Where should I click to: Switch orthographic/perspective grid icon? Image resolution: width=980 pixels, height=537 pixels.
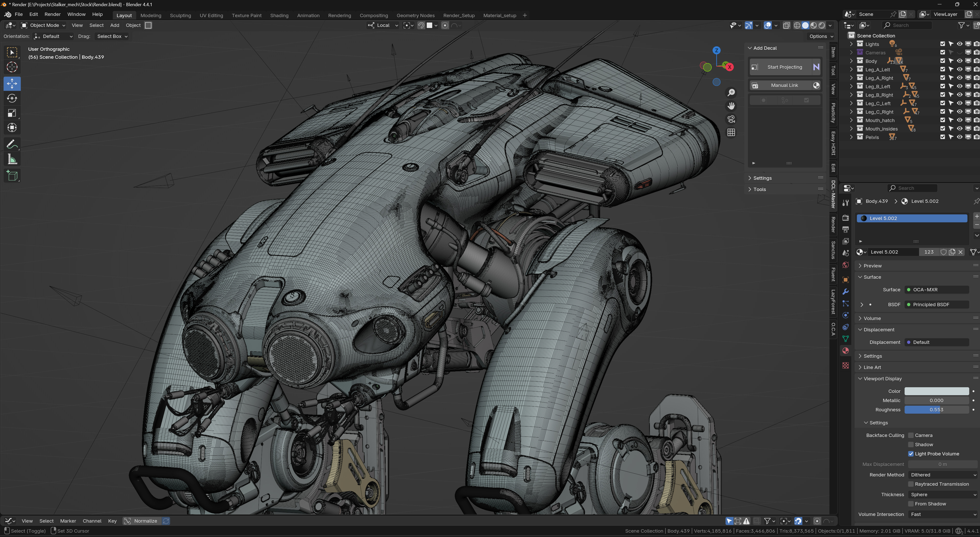(731, 133)
